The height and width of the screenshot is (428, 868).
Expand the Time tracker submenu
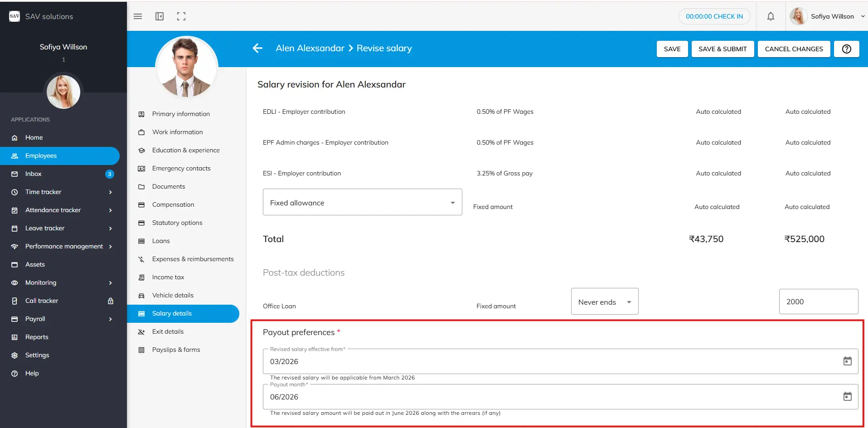pyautogui.click(x=110, y=192)
